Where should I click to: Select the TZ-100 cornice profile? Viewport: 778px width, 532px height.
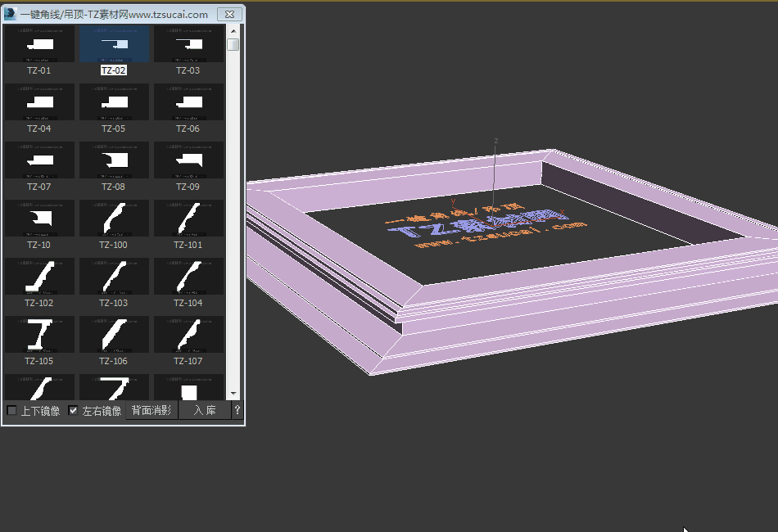114,219
